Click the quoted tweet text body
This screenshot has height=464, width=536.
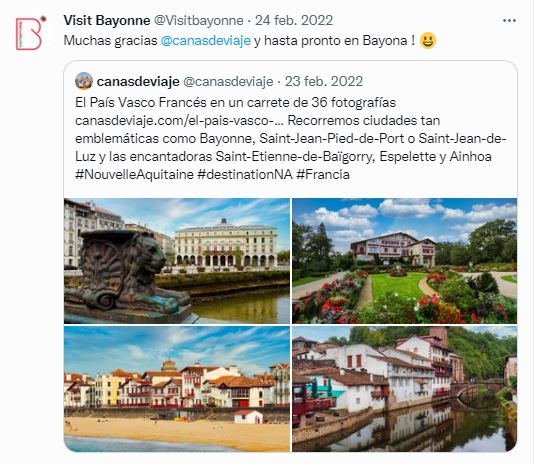coord(290,138)
